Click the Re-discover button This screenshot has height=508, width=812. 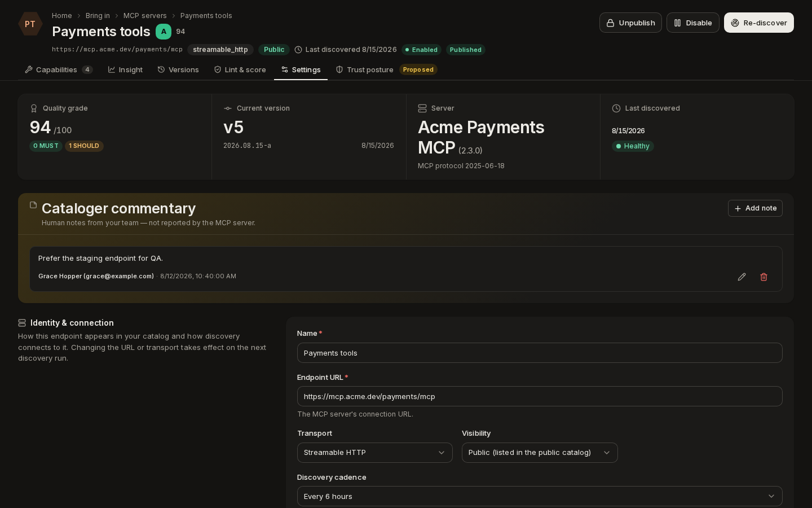click(759, 23)
